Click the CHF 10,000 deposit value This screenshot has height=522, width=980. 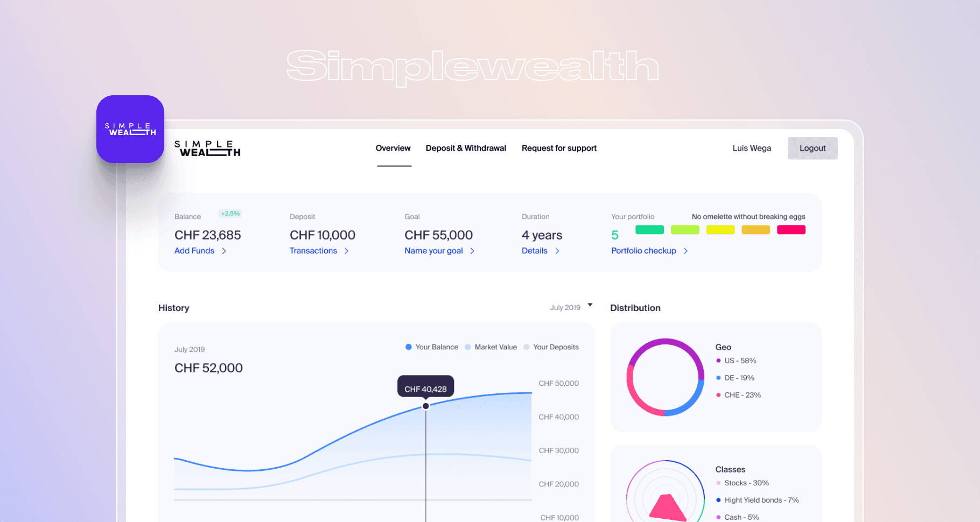[323, 235]
